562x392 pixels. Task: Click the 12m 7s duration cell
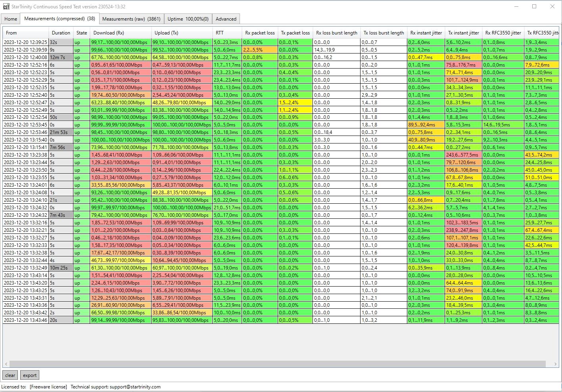click(61, 57)
